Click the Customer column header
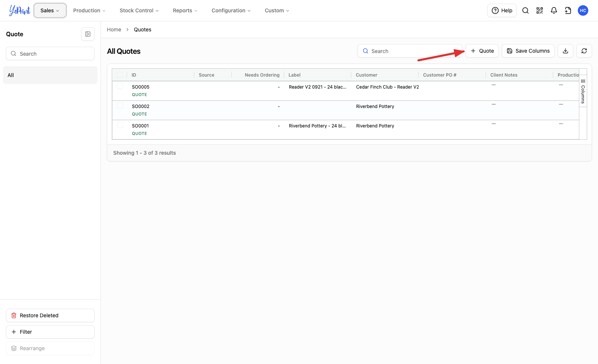Image resolution: width=598 pixels, height=364 pixels. tap(385, 75)
